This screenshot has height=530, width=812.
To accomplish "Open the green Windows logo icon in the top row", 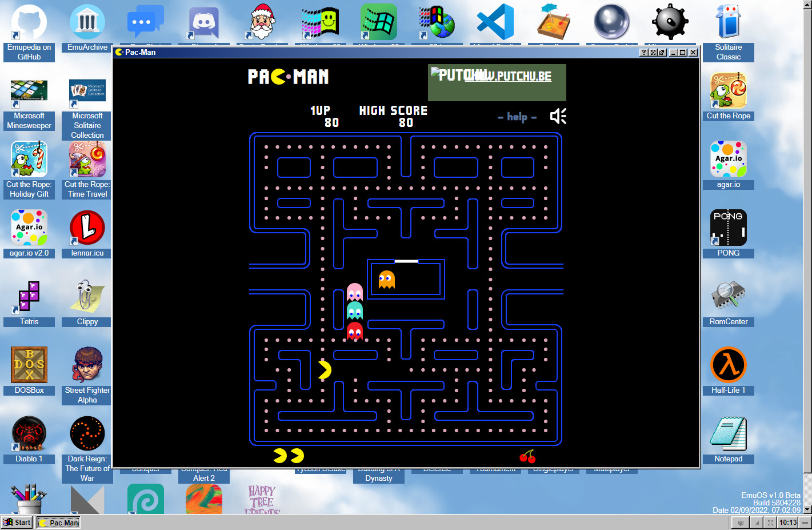I will coord(379,22).
